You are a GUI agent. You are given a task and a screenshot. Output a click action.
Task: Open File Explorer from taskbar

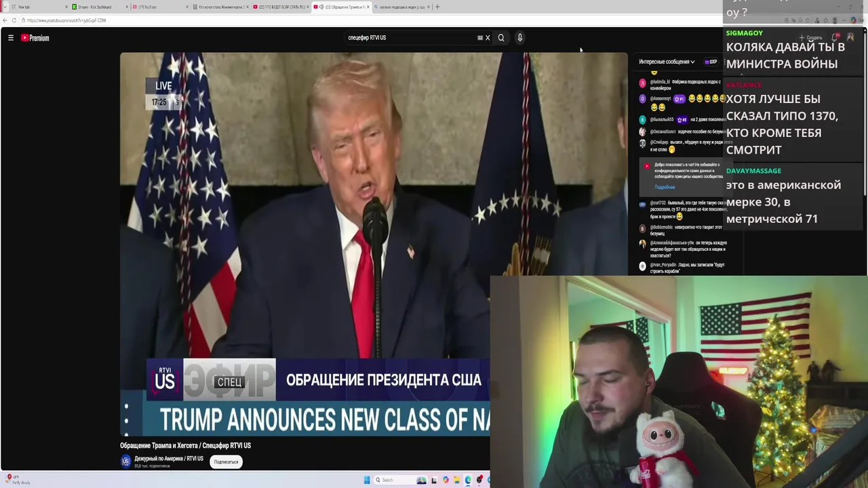(x=457, y=480)
